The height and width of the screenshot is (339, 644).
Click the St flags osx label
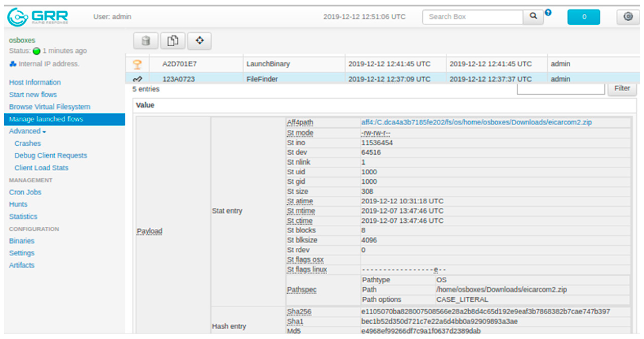click(305, 260)
